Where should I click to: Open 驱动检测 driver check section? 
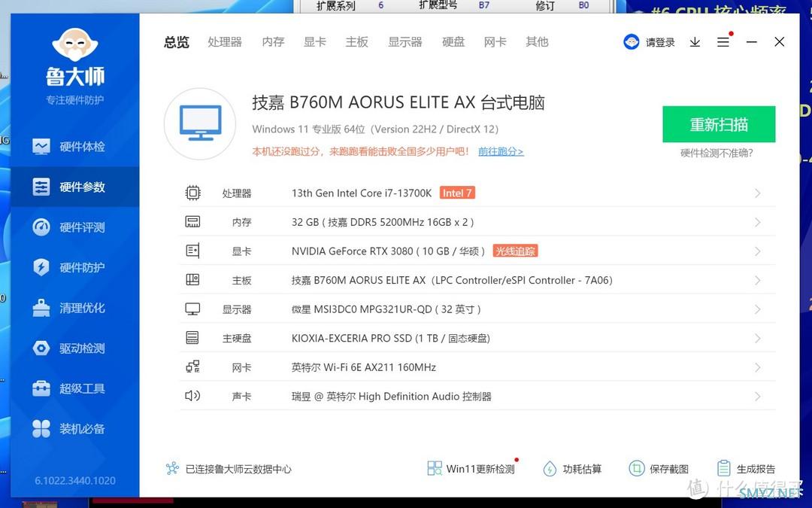74,348
